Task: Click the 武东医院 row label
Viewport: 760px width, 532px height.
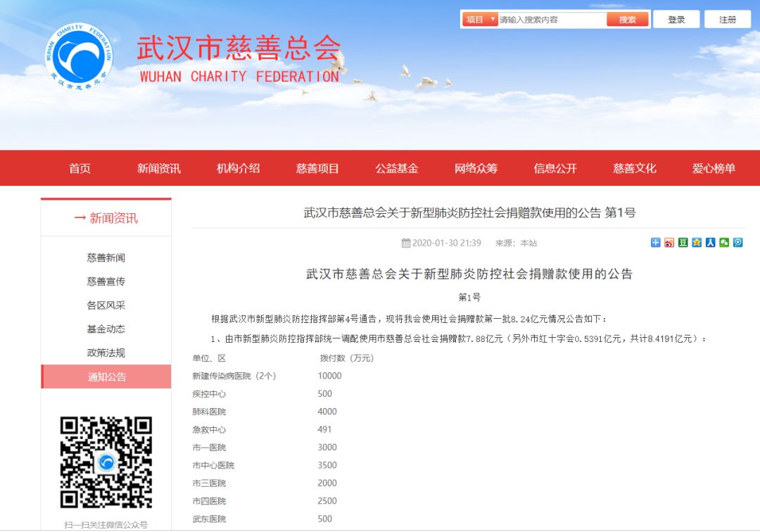Action: click(209, 519)
